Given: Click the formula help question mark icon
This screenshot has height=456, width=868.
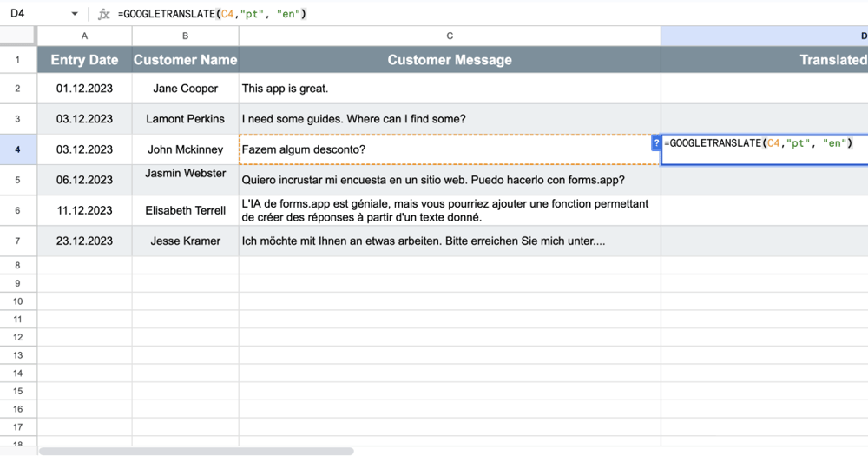Looking at the screenshot, I should tap(656, 142).
